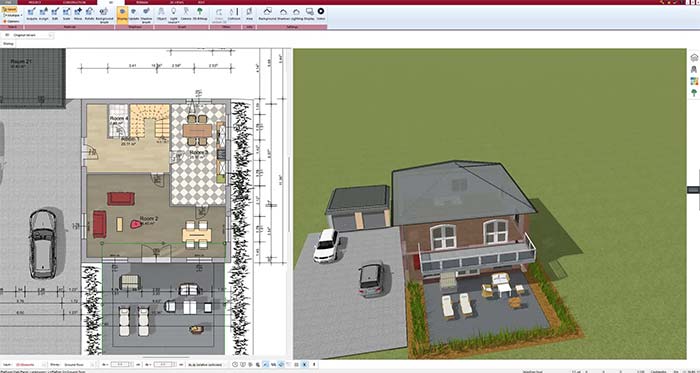Viewport: 700px width, 373px height.
Task: Click the Acquire material icon in the ribbon
Action: click(x=31, y=14)
